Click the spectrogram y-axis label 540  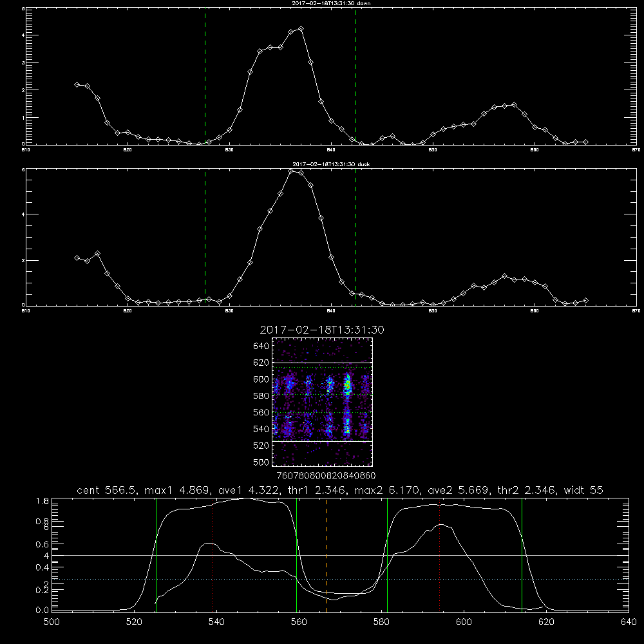(x=261, y=429)
